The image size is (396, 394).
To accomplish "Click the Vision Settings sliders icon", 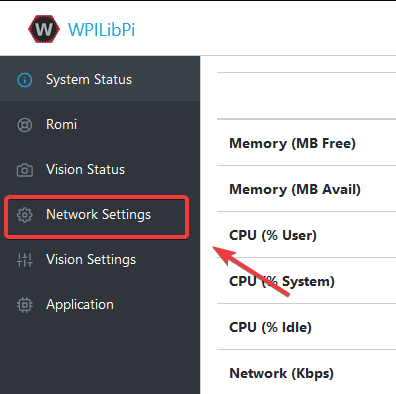I will tap(25, 260).
